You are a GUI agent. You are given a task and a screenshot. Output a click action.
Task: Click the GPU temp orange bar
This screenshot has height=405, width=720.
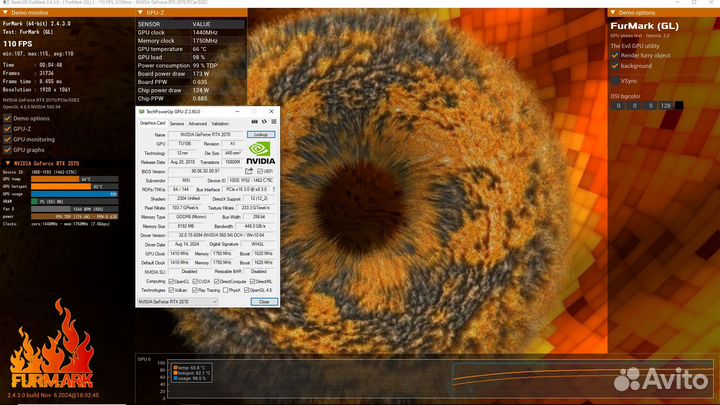click(55, 179)
